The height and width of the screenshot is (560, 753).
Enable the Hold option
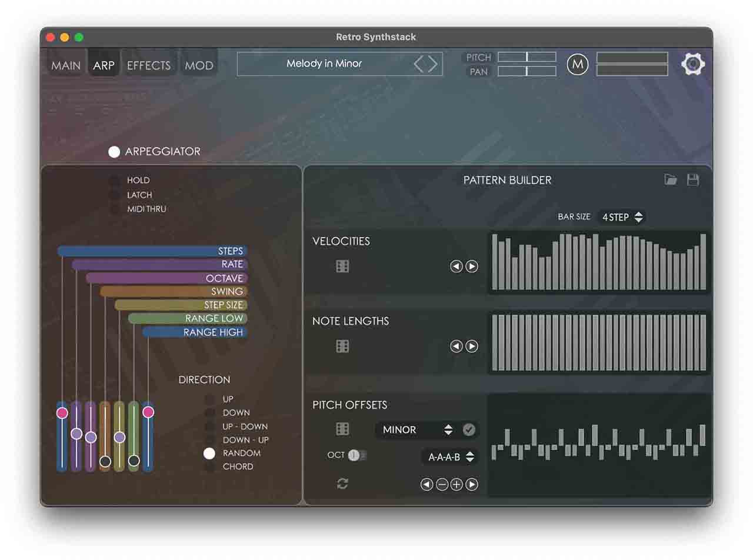tap(115, 181)
